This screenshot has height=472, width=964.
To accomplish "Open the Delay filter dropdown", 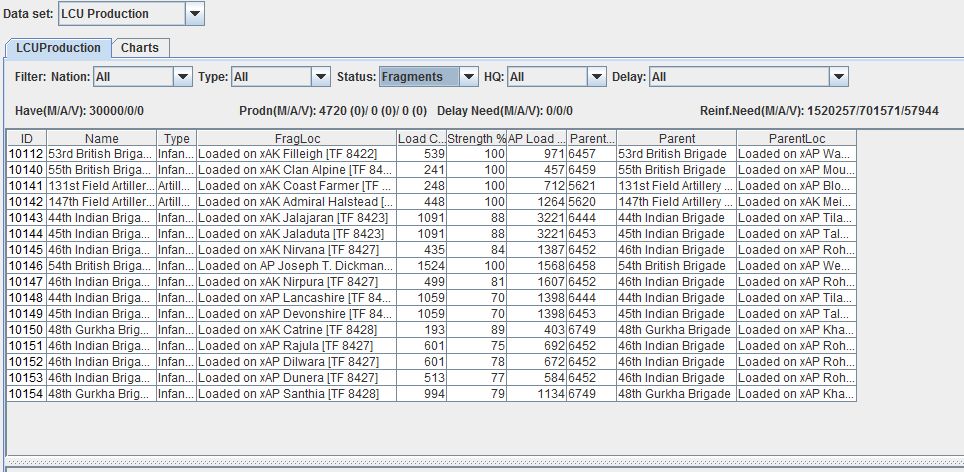I will point(749,77).
